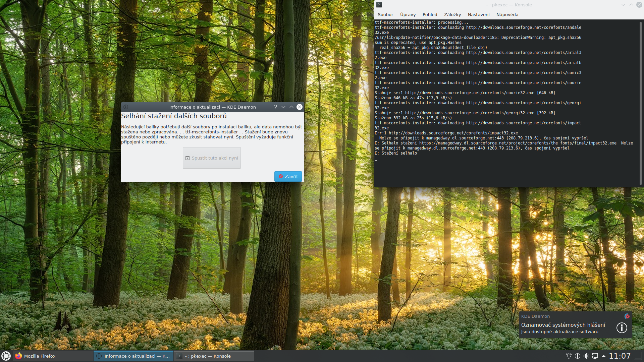The image size is (644, 362).
Task: Click the notifications bell tray icon
Action: pos(569,356)
